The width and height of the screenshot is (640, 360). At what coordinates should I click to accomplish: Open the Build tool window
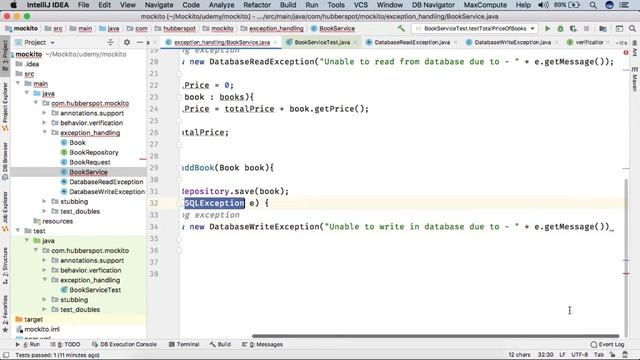[220, 344]
